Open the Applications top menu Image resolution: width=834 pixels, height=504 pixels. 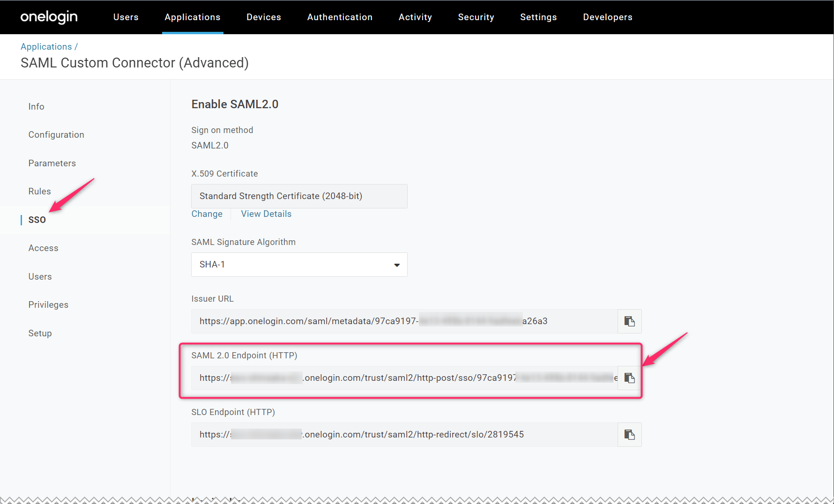coord(193,17)
